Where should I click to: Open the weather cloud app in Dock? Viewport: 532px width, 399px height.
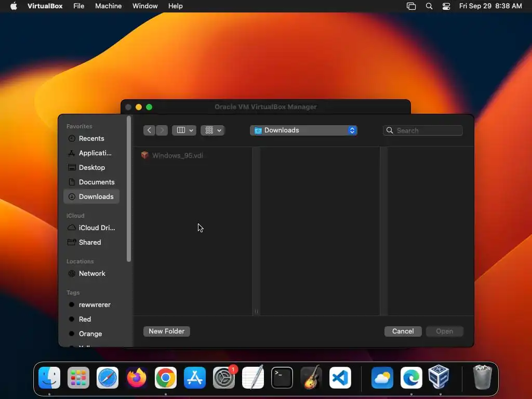(382, 378)
